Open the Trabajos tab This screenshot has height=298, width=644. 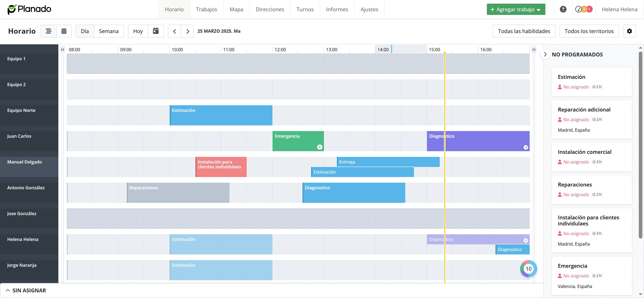click(206, 9)
